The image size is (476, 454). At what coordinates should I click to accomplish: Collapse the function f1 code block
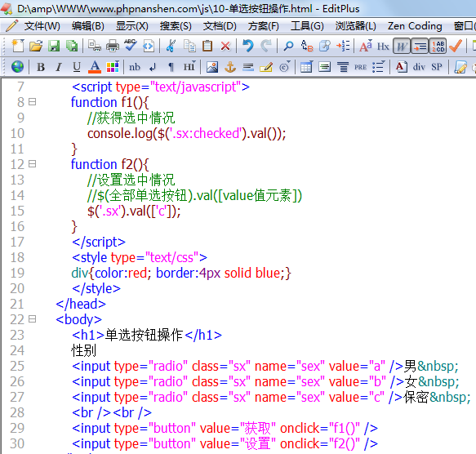[32, 102]
